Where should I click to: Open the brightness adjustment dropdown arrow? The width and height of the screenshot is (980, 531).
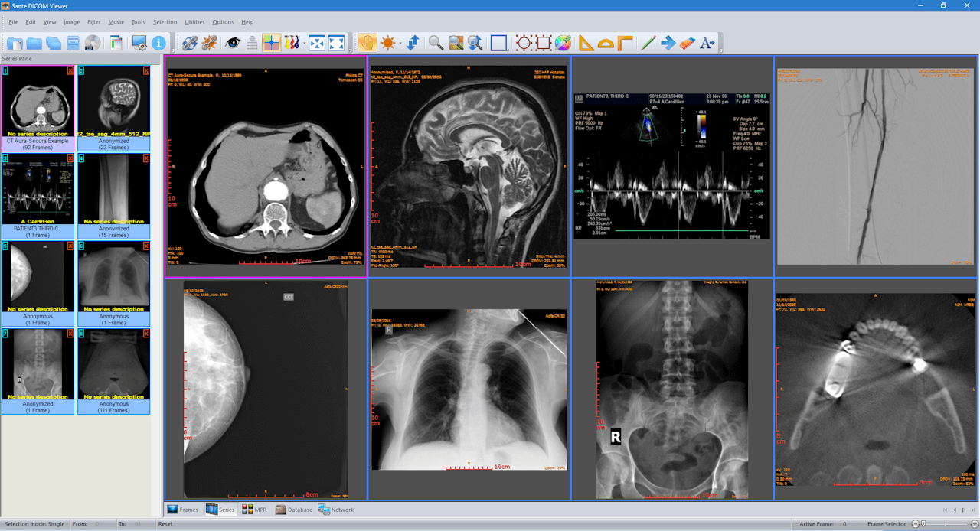(400, 44)
